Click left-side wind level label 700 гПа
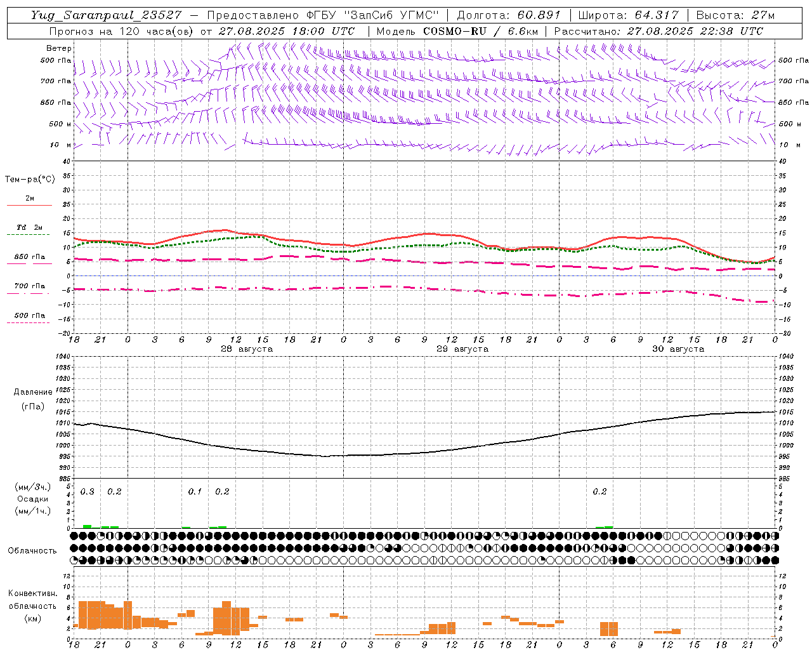 tap(56, 81)
